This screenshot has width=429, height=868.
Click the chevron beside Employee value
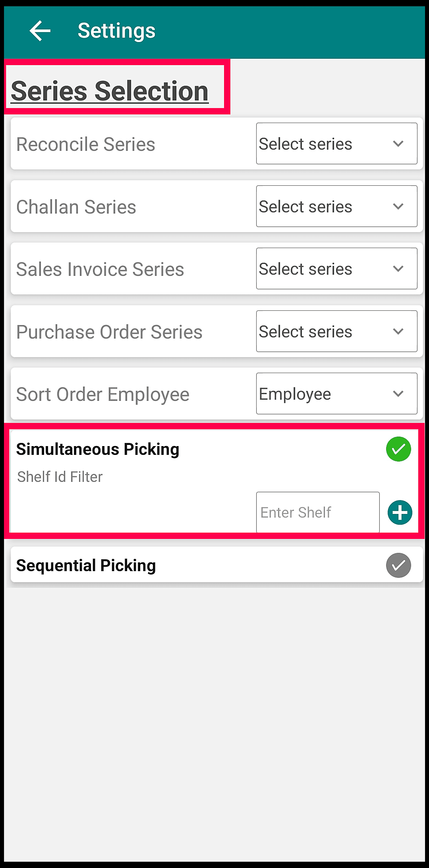pyautogui.click(x=398, y=394)
